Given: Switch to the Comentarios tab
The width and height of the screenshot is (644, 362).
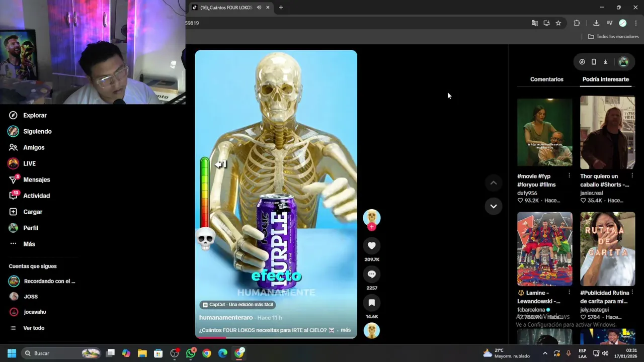Looking at the screenshot, I should coord(546,79).
